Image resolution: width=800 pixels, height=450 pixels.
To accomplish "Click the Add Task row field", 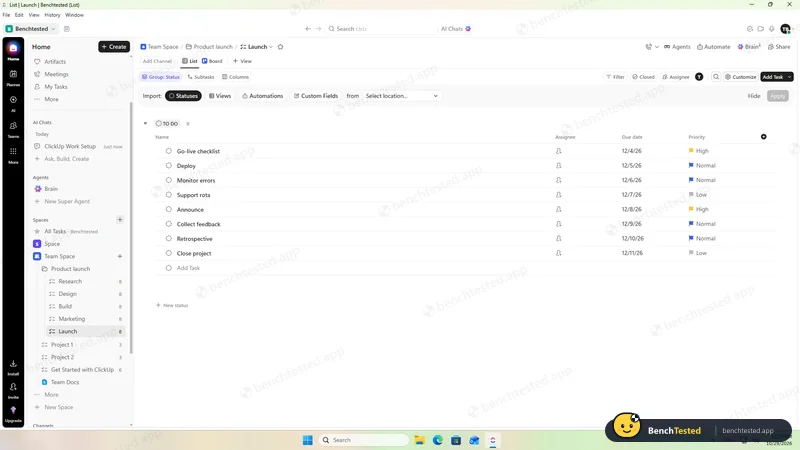I will point(465,268).
